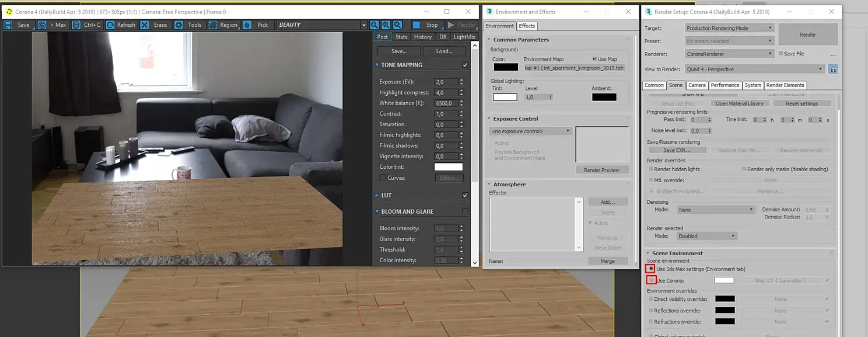868x337 pixels.
Task: Select Use 3ds Max settings radio button
Action: pos(651,269)
